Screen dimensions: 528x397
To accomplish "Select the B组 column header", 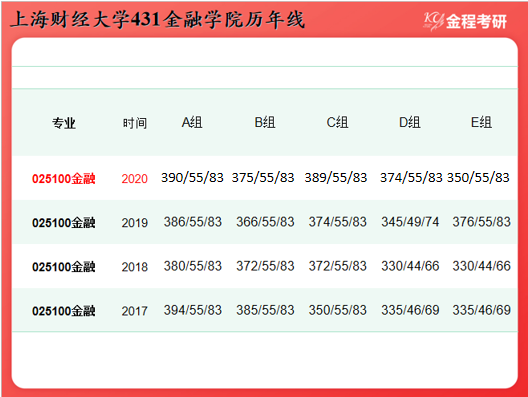I will [265, 122].
